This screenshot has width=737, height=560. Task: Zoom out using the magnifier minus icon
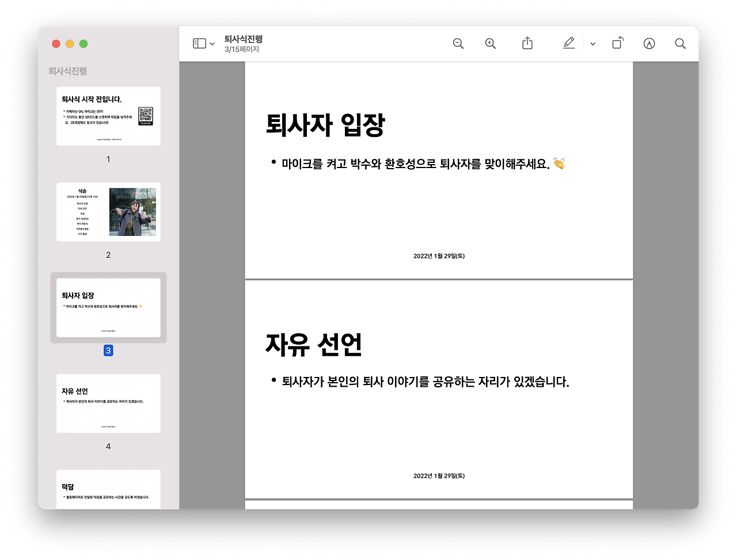458,43
